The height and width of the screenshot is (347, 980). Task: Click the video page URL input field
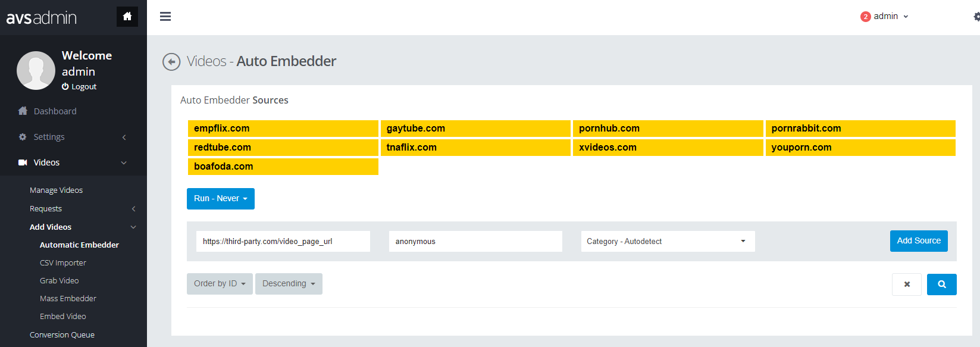coord(283,242)
